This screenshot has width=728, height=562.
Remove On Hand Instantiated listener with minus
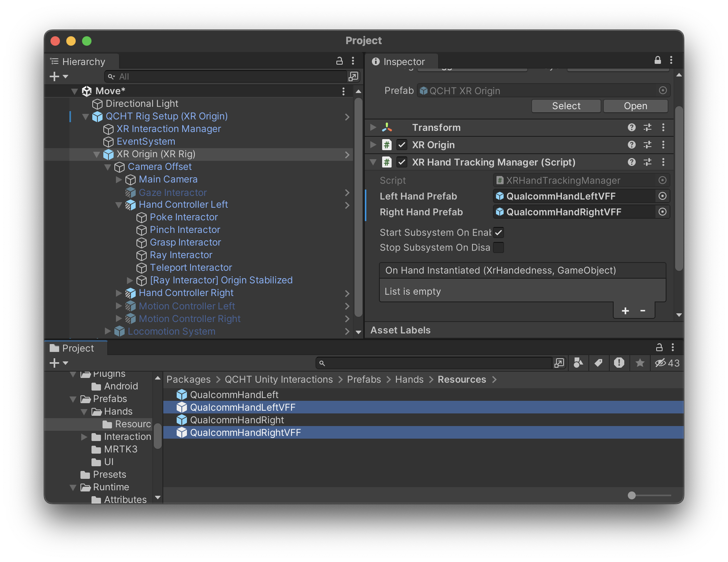[x=643, y=311]
